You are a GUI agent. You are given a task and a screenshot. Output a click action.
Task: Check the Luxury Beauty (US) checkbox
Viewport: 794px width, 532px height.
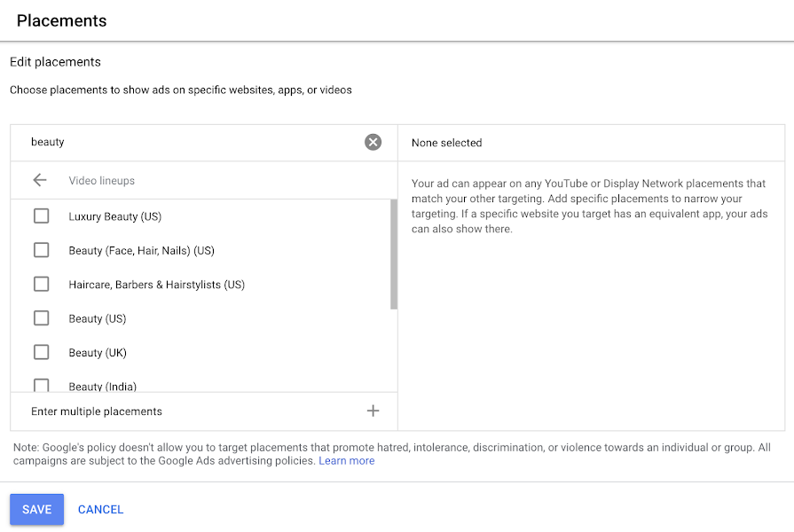point(41,216)
